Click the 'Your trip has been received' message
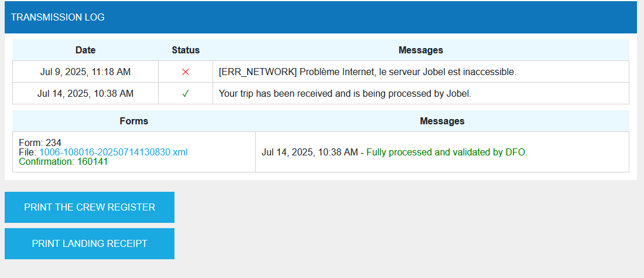This screenshot has width=644, height=278. click(344, 93)
